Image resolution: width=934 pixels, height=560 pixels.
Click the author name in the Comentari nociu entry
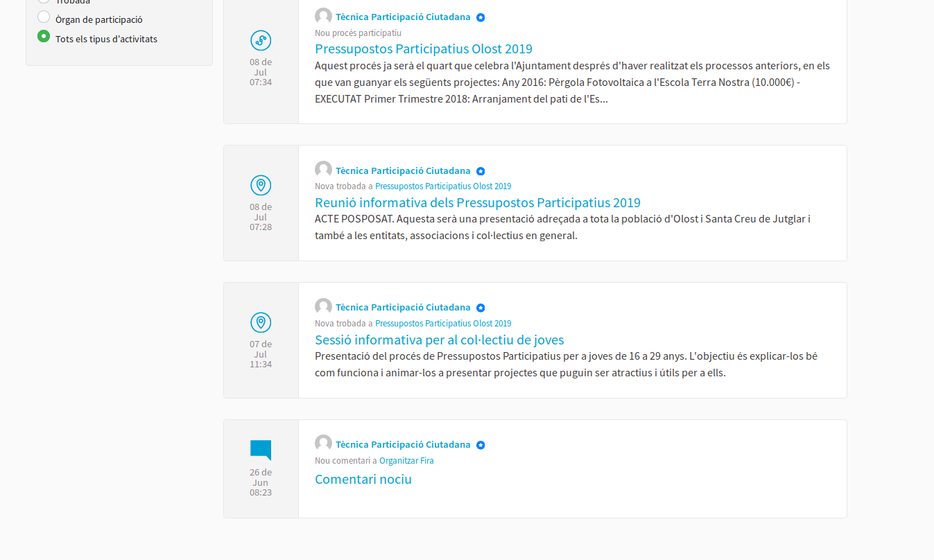[403, 445]
